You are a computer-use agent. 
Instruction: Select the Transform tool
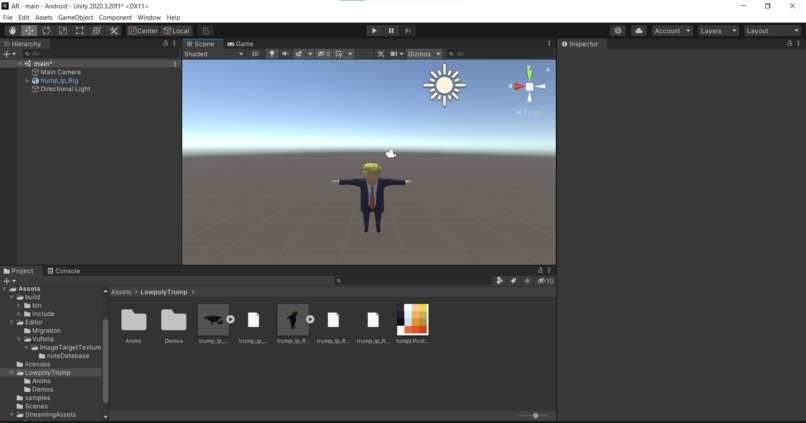point(97,31)
